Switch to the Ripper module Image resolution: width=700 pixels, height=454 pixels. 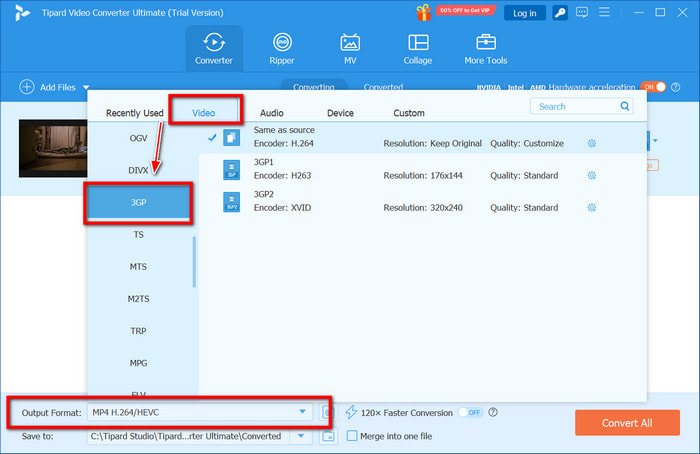(282, 48)
